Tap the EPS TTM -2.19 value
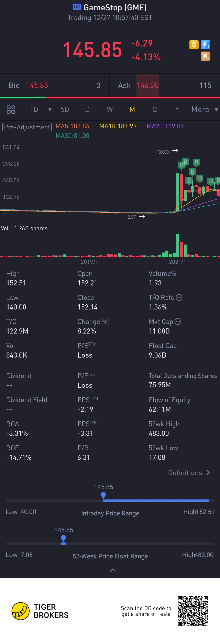The image size is (220, 644). [x=85, y=409]
